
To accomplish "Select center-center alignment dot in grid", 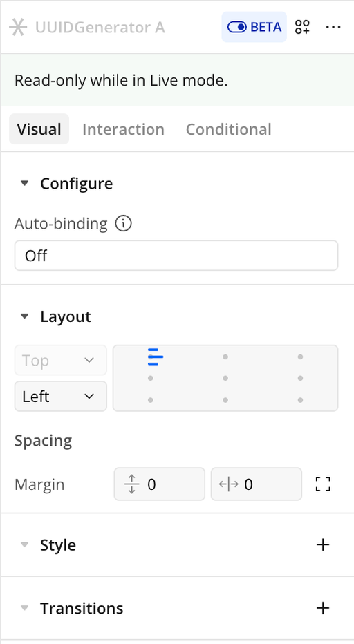I will [x=225, y=378].
